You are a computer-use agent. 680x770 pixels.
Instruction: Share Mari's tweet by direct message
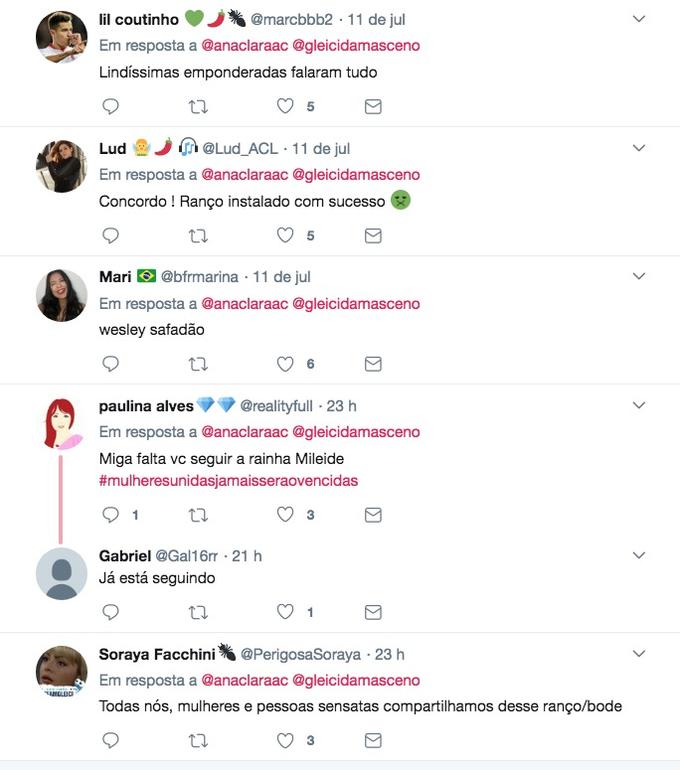[x=373, y=364]
